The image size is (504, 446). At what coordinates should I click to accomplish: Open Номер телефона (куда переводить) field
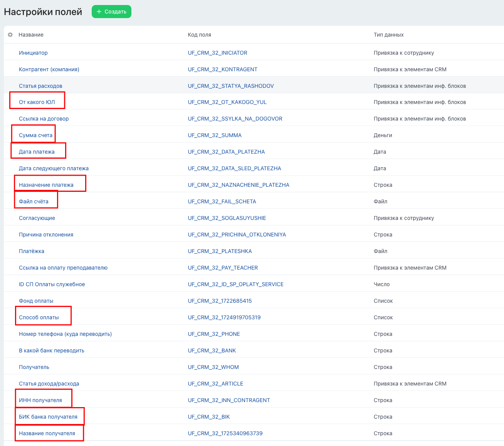(x=65, y=334)
